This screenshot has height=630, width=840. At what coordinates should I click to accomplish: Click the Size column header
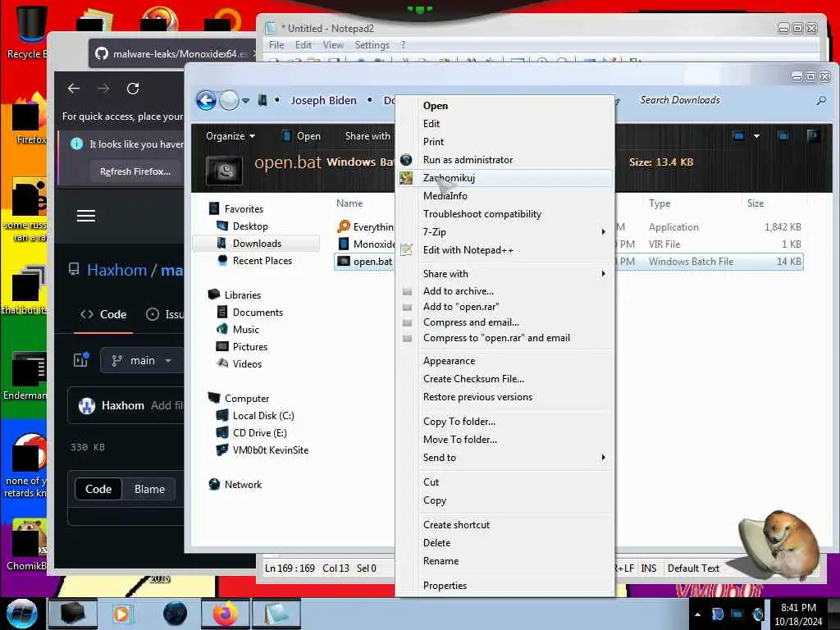[756, 203]
